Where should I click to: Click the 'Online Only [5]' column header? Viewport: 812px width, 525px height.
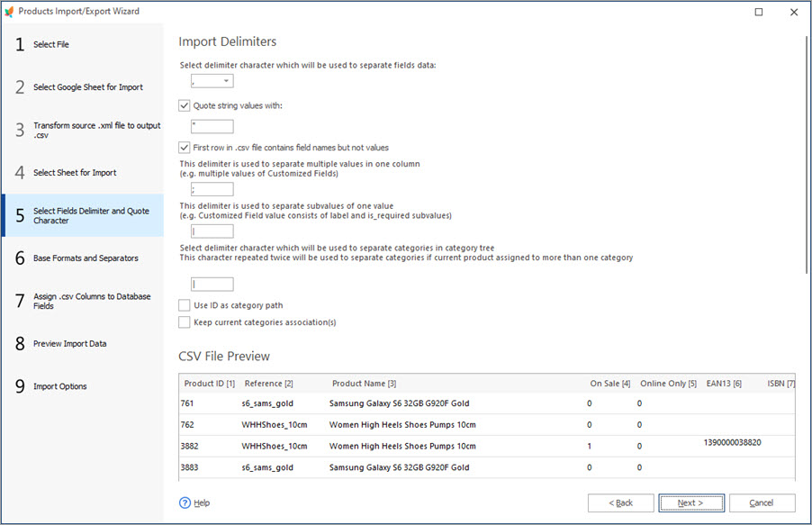[x=668, y=384]
